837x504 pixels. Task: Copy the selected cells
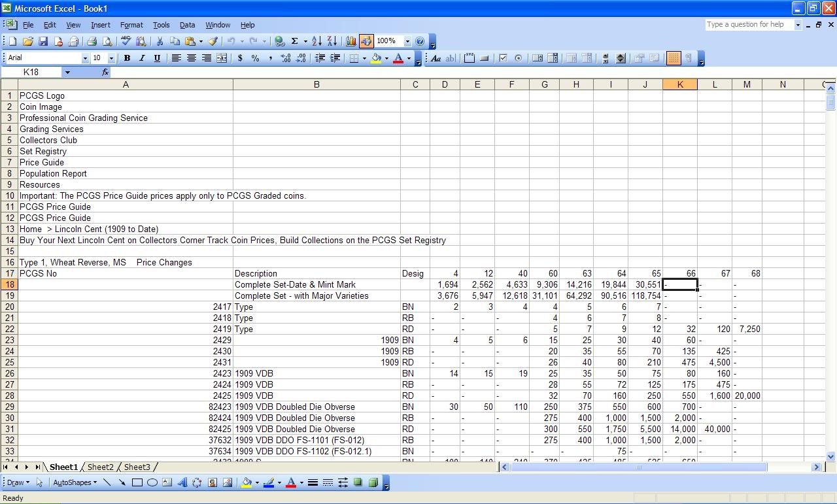pos(175,41)
